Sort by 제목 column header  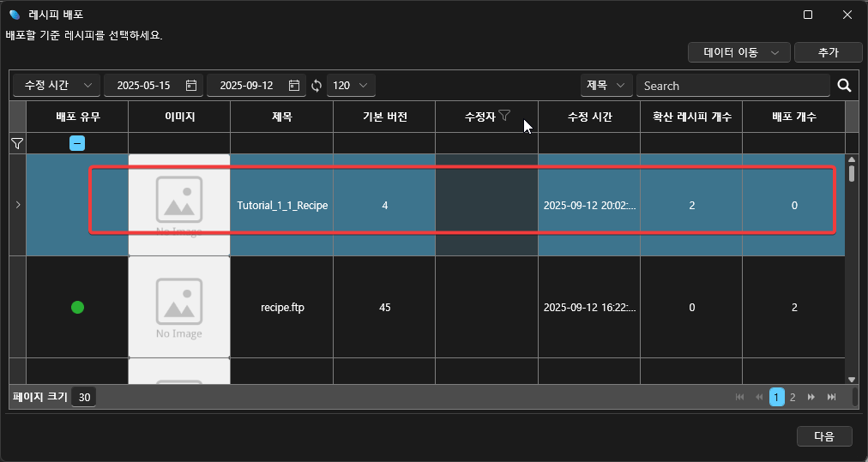click(282, 117)
